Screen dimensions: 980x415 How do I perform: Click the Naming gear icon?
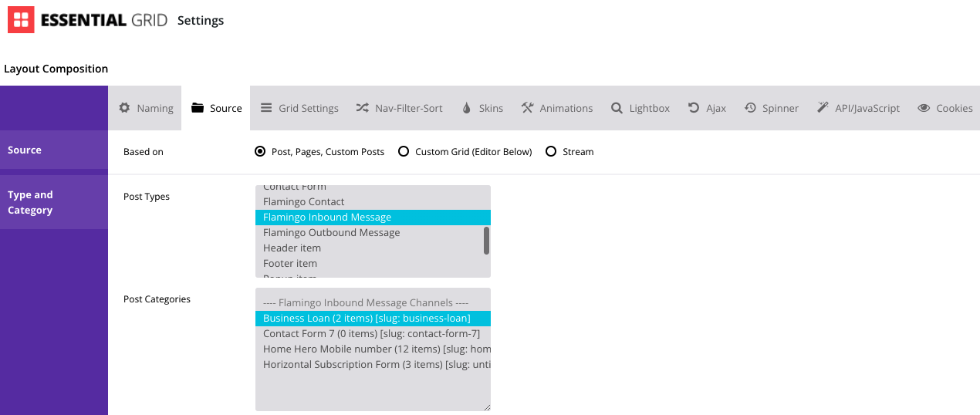pos(124,108)
